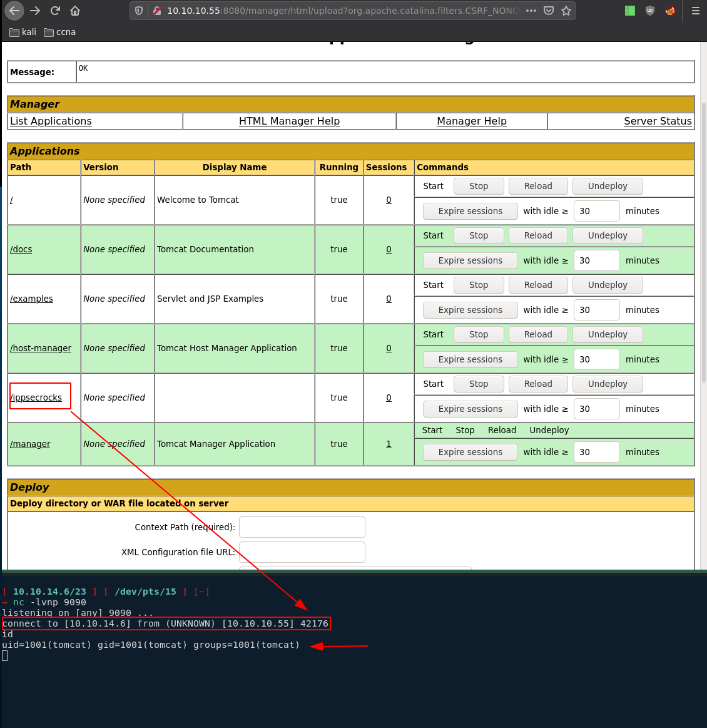Edit idle minutes field for /ippsecrocks
Screen dimensions: 707x728
[x=597, y=409]
